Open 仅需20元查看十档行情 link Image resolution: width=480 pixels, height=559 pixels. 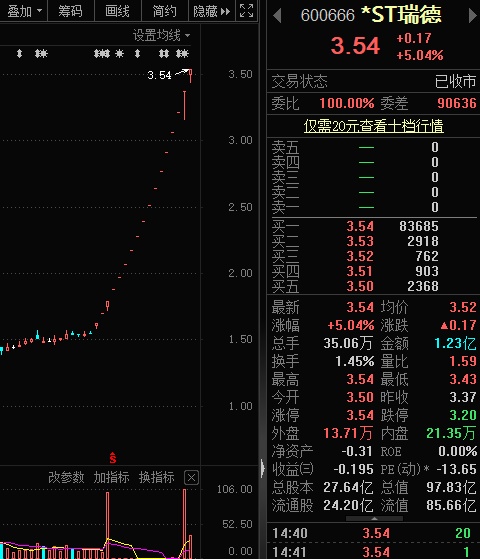373,126
